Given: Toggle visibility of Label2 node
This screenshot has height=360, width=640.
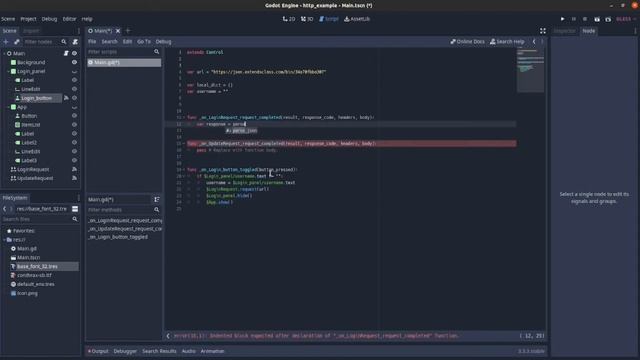Looking at the screenshot, I should (74, 142).
